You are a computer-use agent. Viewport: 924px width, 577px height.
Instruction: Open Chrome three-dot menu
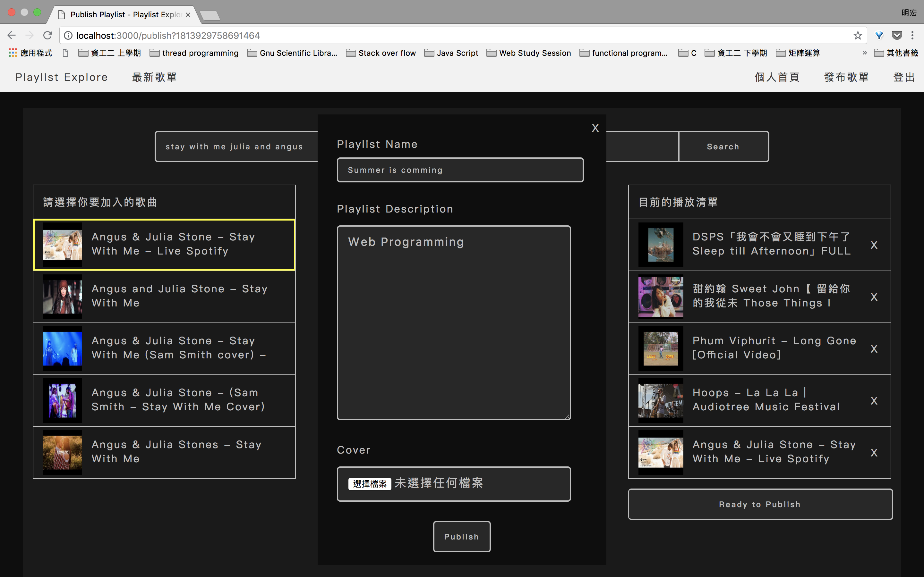[x=912, y=36]
